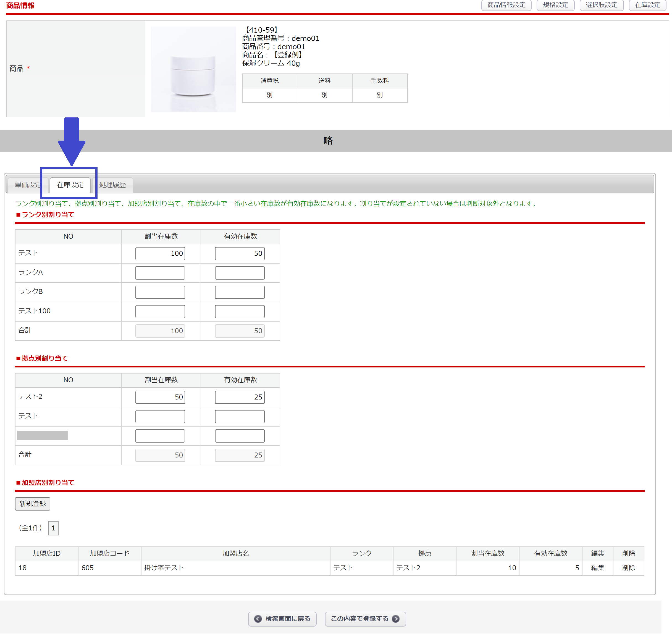The height and width of the screenshot is (639, 672).
Task: Click the 新規登録 button
Action: 32,504
